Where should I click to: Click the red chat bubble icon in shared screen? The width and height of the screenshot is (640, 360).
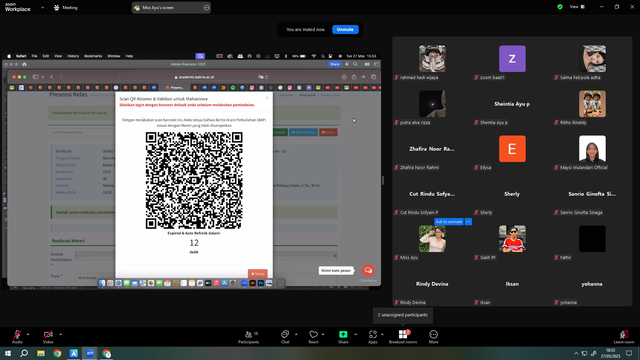pyautogui.click(x=368, y=270)
